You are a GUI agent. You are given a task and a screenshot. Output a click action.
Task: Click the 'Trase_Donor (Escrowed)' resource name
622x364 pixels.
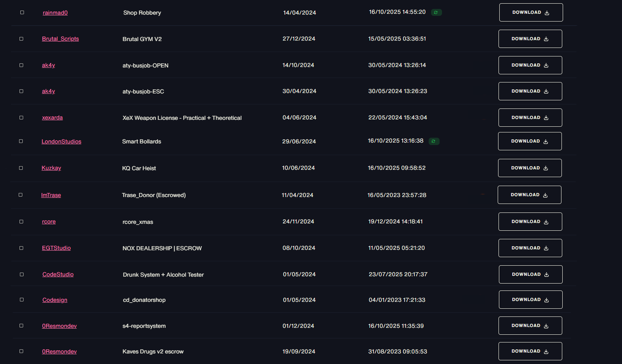(154, 195)
